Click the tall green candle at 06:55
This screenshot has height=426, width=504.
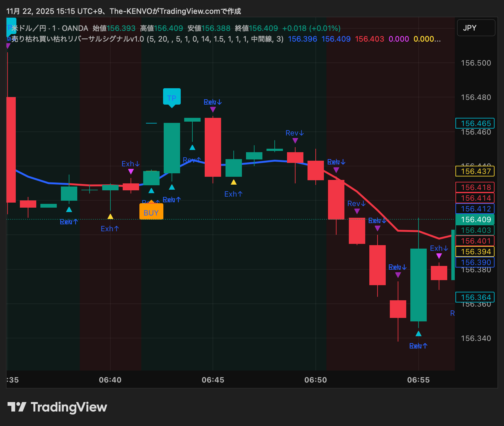pos(419,285)
